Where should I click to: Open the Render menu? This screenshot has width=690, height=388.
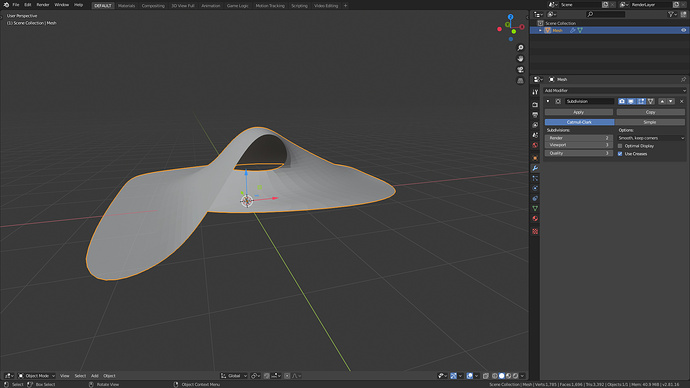(x=43, y=5)
